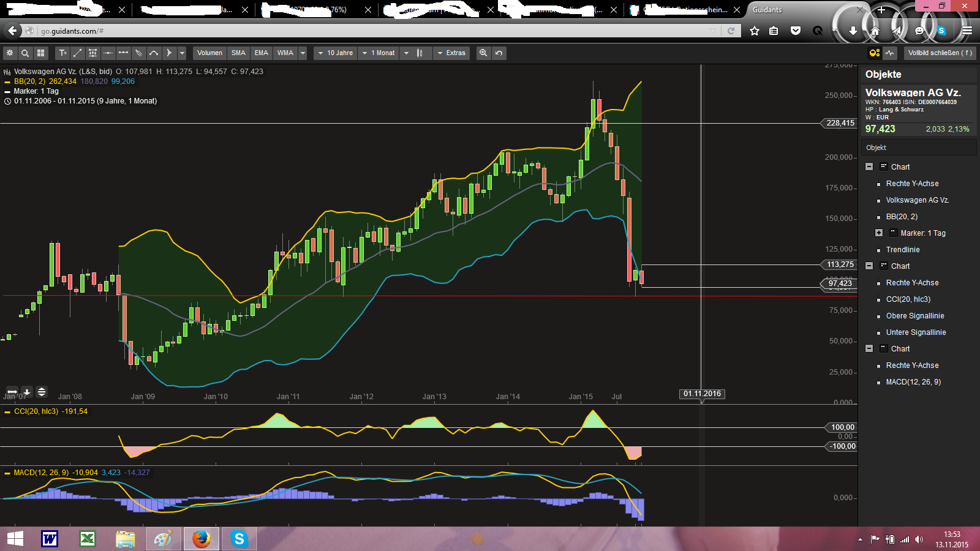
Task: Click horizontal scale adjust icon on chart
Action: (12, 392)
